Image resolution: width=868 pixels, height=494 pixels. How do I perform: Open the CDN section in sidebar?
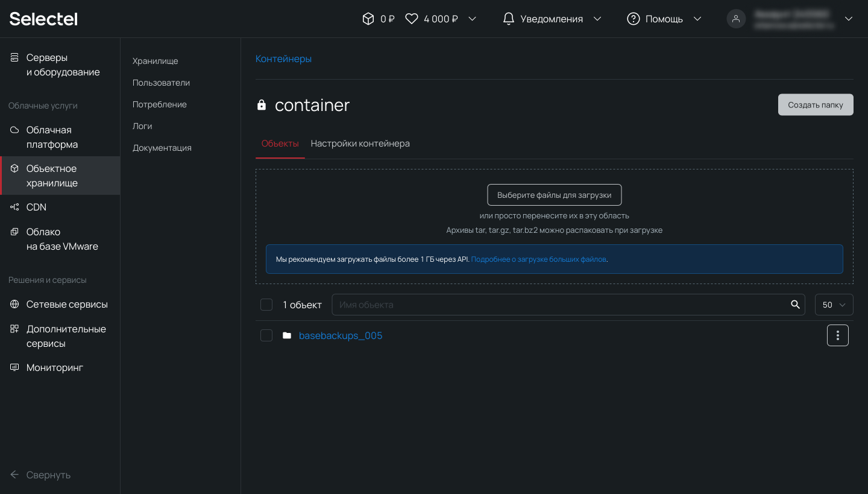point(36,207)
